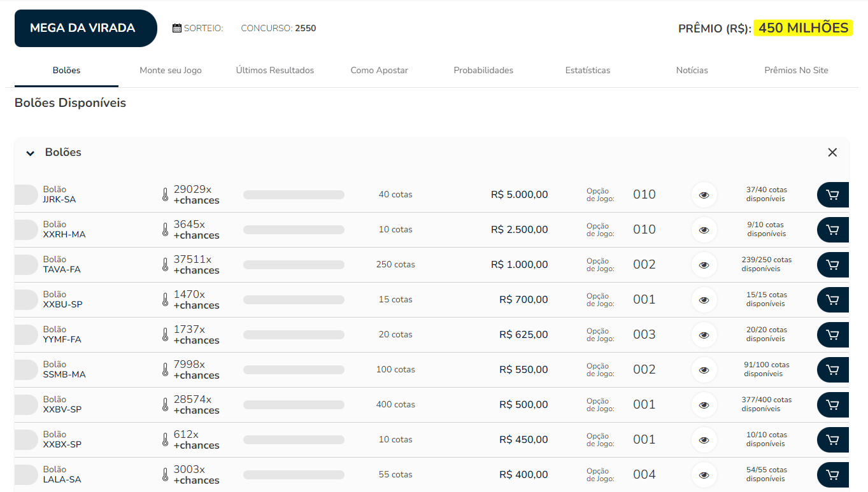
Task: Click the price R$ 2.500,00
Action: pos(519,230)
